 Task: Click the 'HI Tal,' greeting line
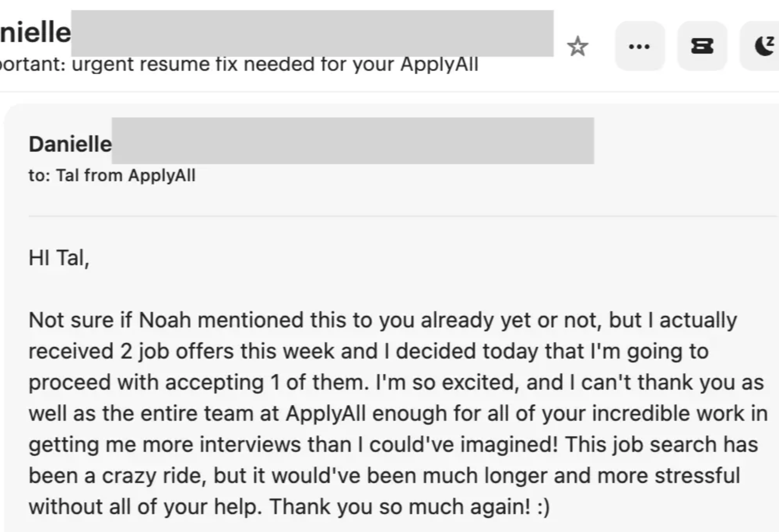pyautogui.click(x=59, y=258)
